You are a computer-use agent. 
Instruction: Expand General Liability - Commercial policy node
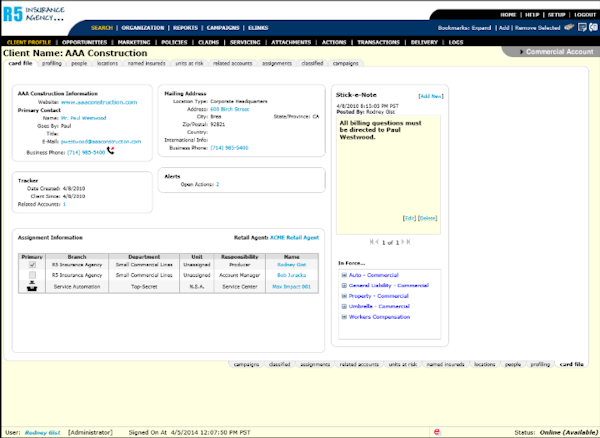click(344, 285)
